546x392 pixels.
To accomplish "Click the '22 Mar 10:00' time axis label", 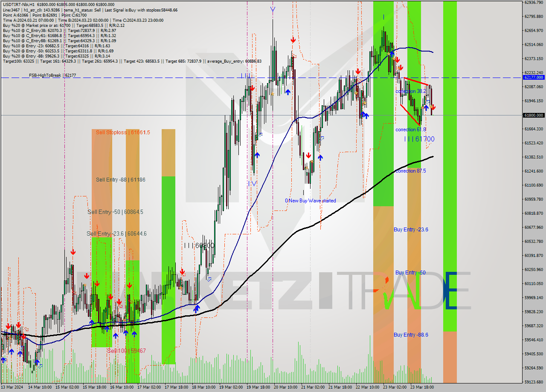I will tap(367, 387).
